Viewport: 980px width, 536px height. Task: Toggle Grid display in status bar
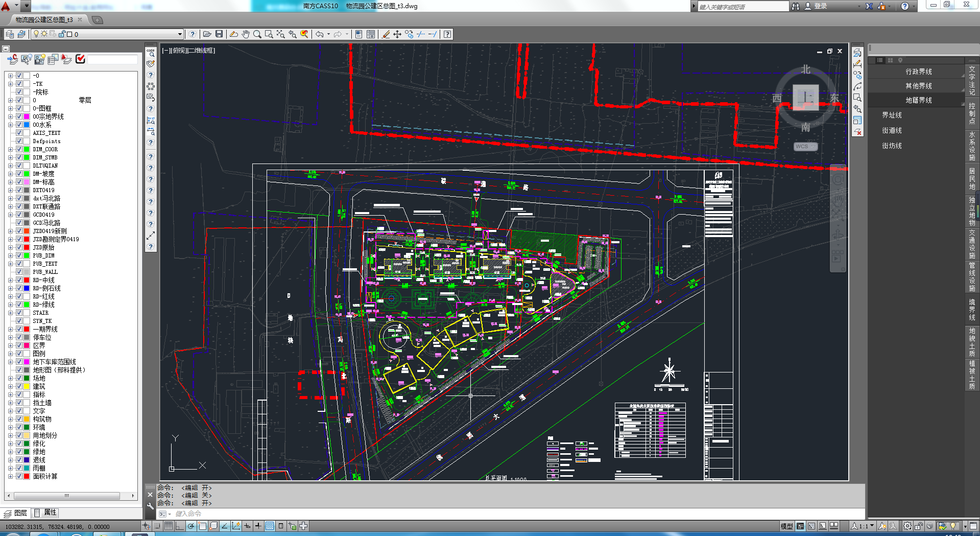coord(168,526)
